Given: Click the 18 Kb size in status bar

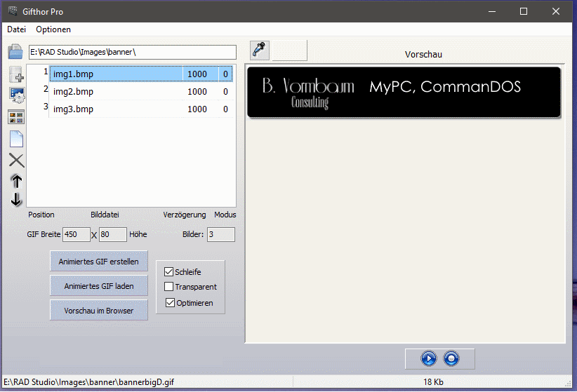Looking at the screenshot, I should 433,382.
